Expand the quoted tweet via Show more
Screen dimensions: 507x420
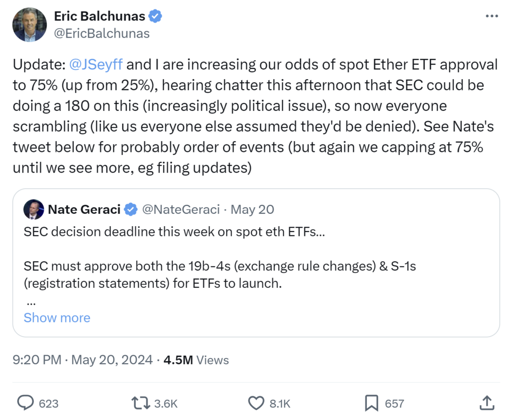click(x=56, y=318)
